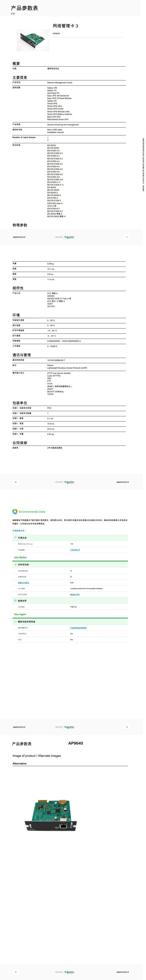Click the icon beside 重新包装和再制造 heading
Screen dimensions: 146x980
click(x=15, y=622)
